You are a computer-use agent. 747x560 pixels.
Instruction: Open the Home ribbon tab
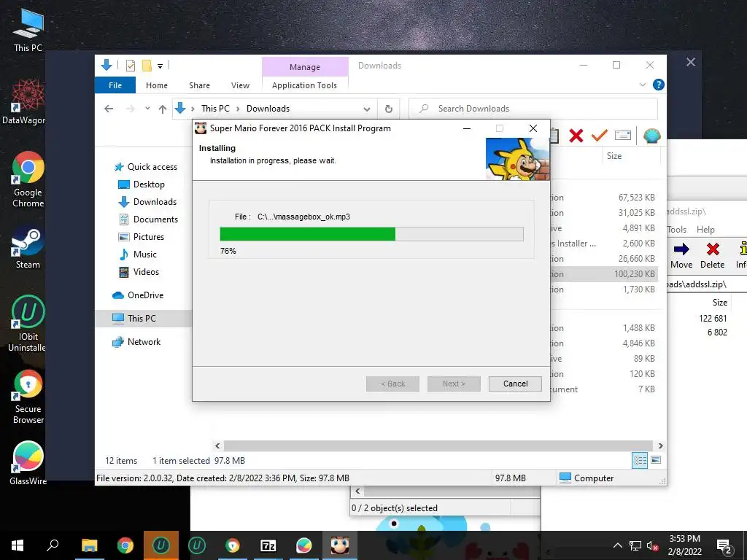[157, 85]
